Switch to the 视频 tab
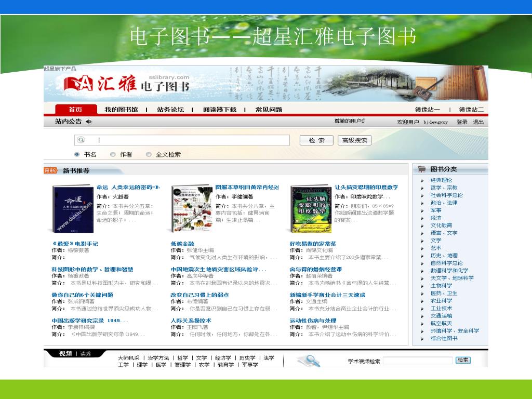This screenshot has height=399, width=532. pyautogui.click(x=65, y=353)
